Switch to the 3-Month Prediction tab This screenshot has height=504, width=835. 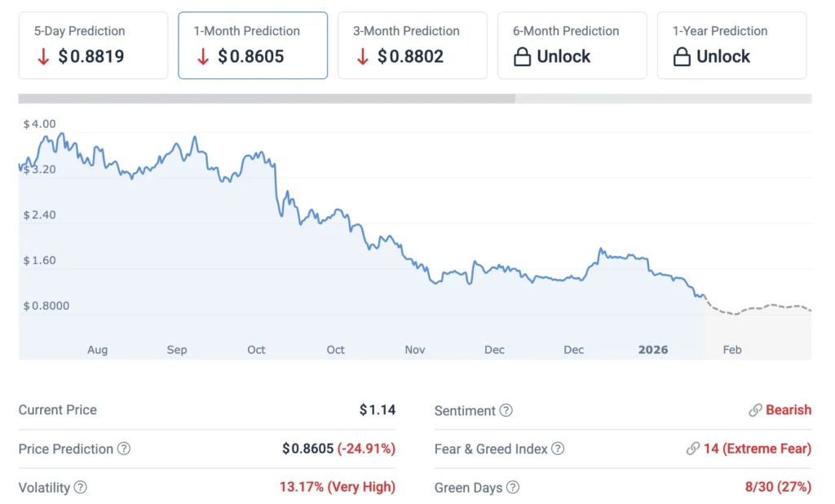412,45
